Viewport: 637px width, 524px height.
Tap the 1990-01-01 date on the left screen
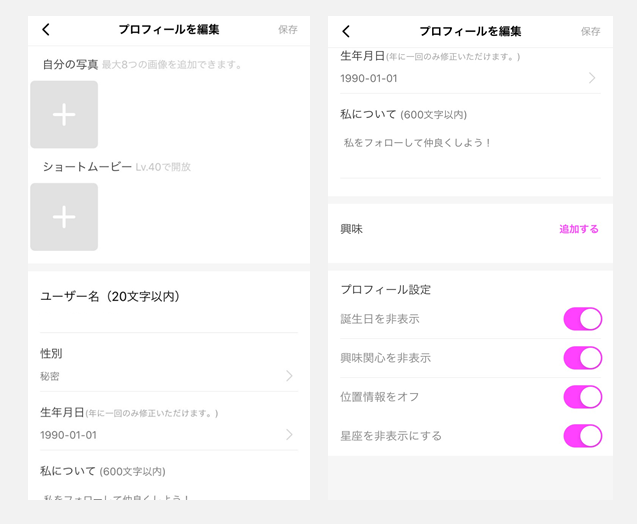[x=68, y=435]
